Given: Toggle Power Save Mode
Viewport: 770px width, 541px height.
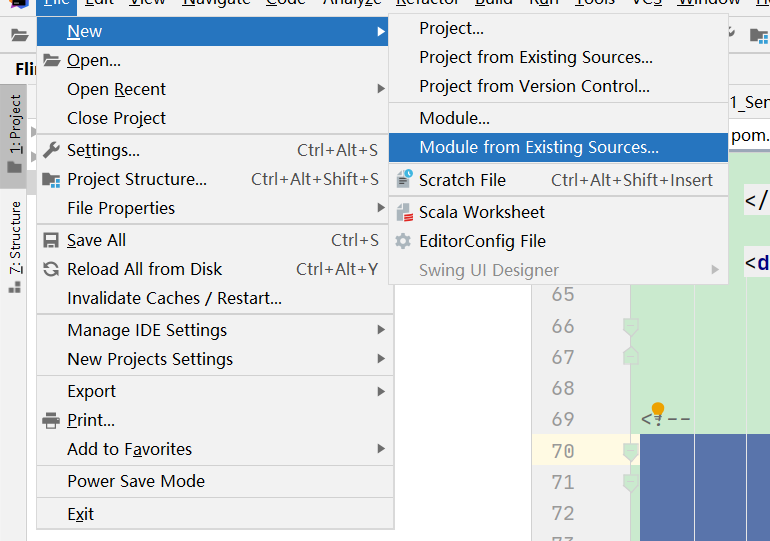Looking at the screenshot, I should click(x=136, y=481).
